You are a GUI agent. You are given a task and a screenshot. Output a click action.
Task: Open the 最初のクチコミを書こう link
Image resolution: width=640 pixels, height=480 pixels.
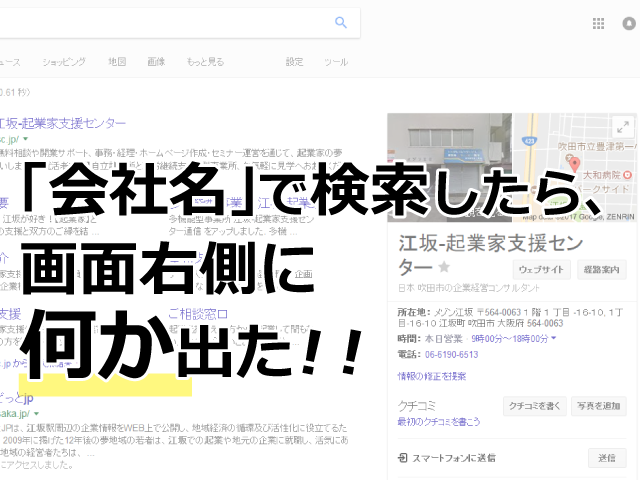click(439, 422)
